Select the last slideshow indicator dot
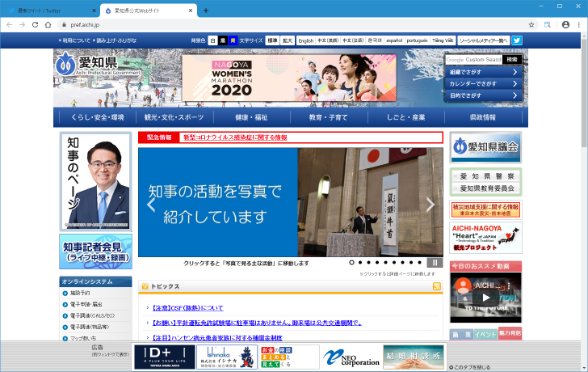Viewport: 588px width, 372px height. coord(420,262)
